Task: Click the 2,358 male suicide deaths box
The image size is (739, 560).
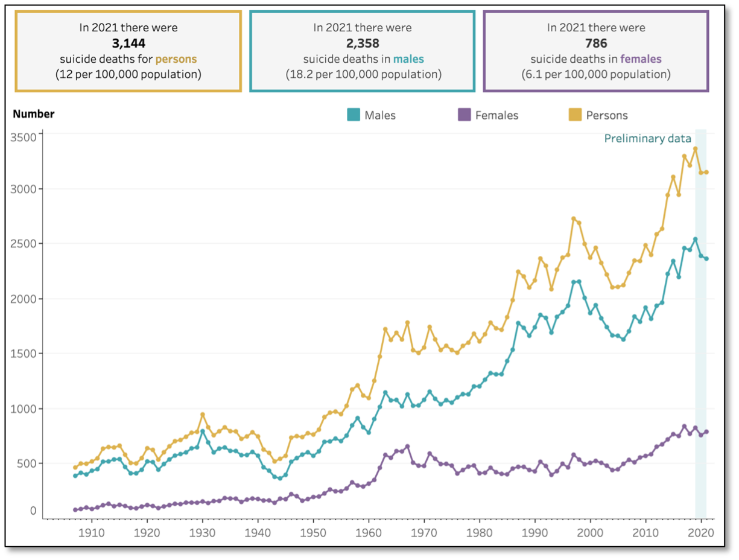Action: point(363,51)
